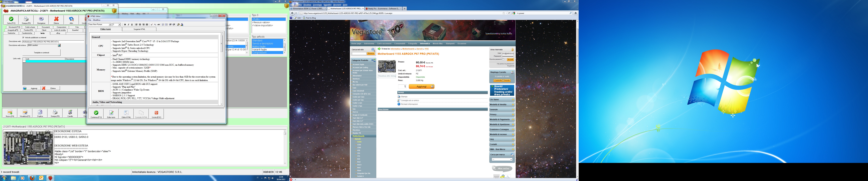The image size is (868, 181).
Task: Click Visualizza (F2) in Lista articoli toolbar
Action: point(25,113)
